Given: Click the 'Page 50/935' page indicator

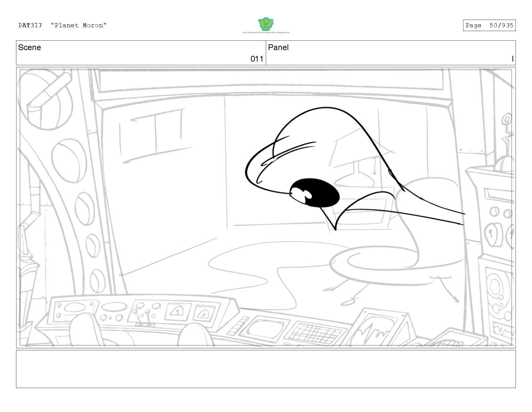Looking at the screenshot, I should coord(489,25).
